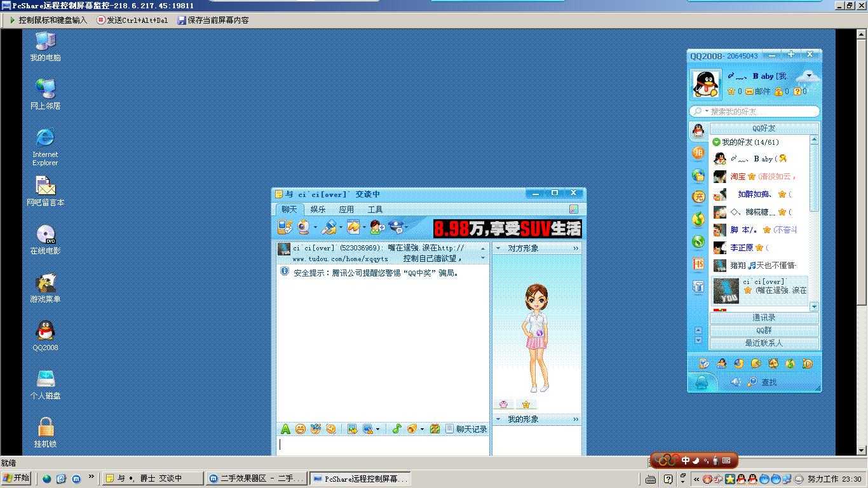Click in the message input field
Screen dimensions: 868x488
pyautogui.click(x=383, y=446)
